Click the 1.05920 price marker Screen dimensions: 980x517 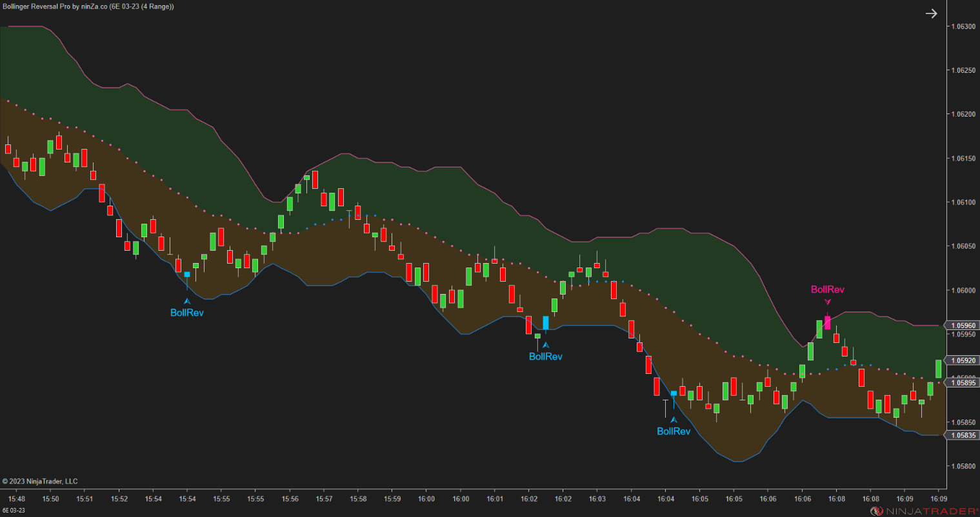pos(962,360)
